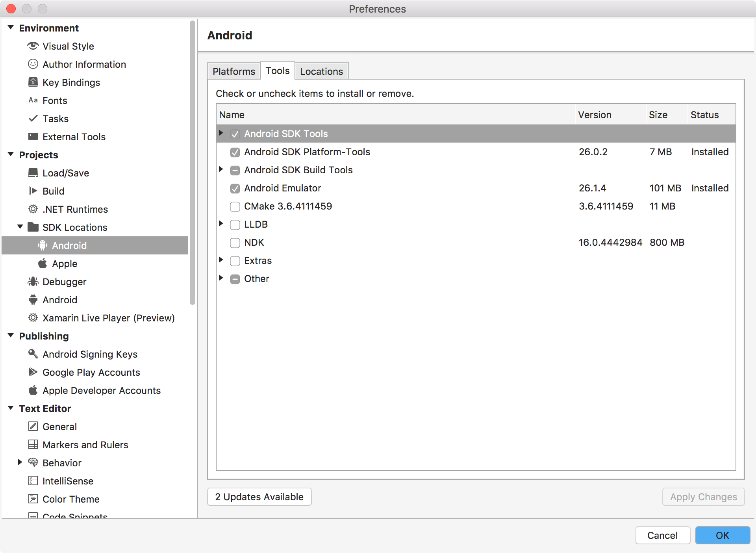756x553 pixels.
Task: Click the Author Information smiley icon
Action: tap(33, 64)
